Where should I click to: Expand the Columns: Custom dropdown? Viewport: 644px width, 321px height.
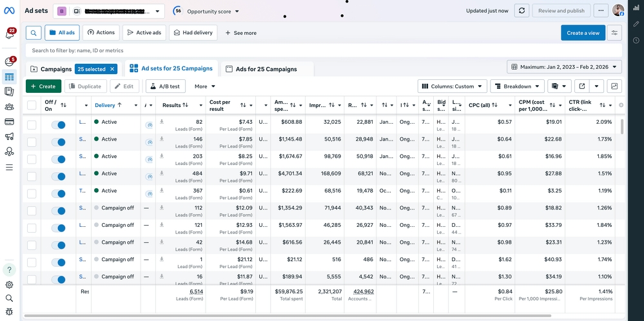pyautogui.click(x=452, y=86)
